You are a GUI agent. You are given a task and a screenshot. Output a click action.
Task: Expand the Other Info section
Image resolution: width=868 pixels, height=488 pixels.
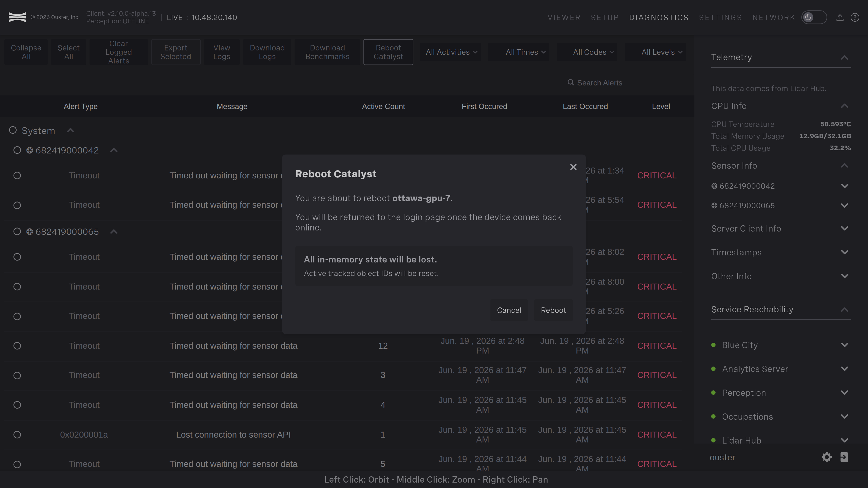(x=844, y=276)
